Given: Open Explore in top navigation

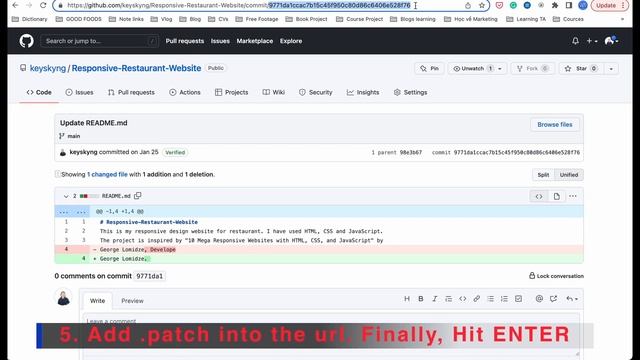Looking at the screenshot, I should (x=291, y=41).
